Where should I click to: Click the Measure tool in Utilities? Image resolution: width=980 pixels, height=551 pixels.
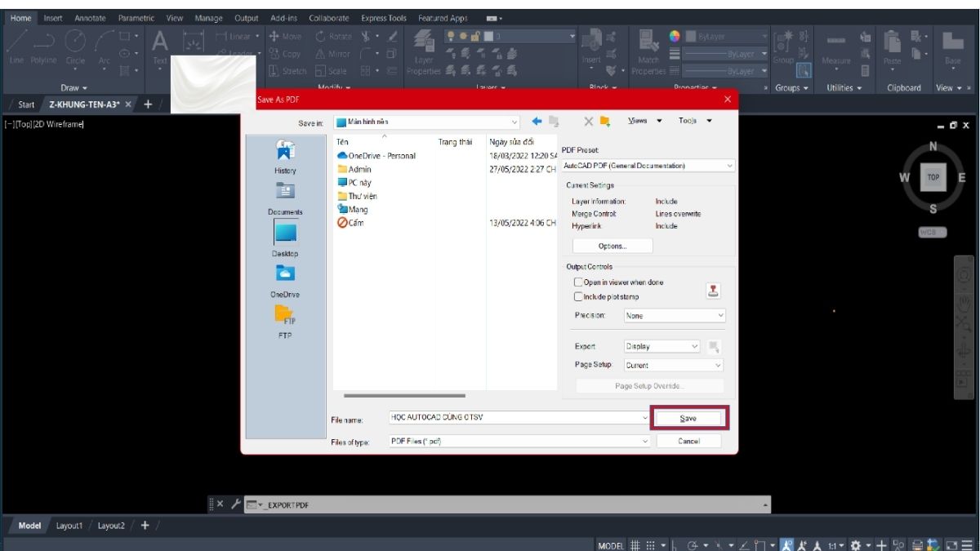pyautogui.click(x=835, y=49)
